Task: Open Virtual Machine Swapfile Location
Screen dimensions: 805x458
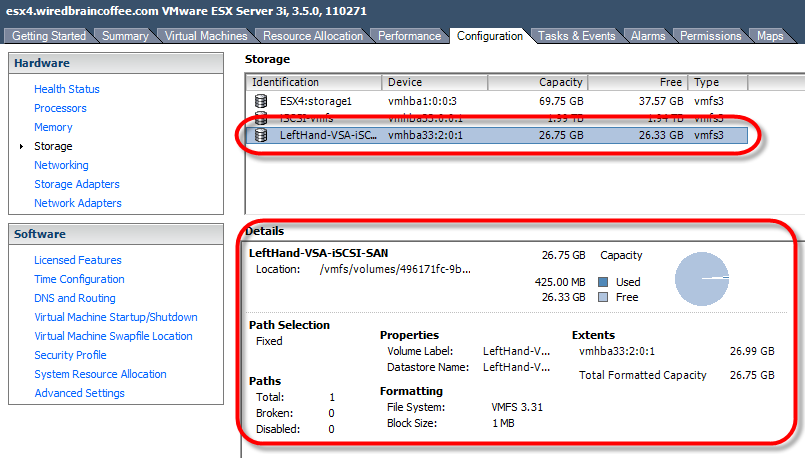Action: tap(113, 336)
